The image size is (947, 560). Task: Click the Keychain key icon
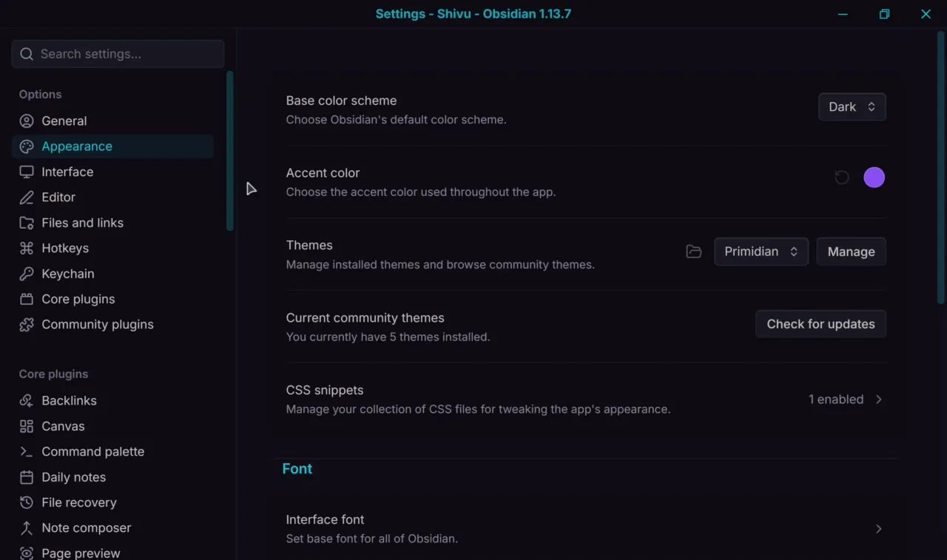click(27, 274)
